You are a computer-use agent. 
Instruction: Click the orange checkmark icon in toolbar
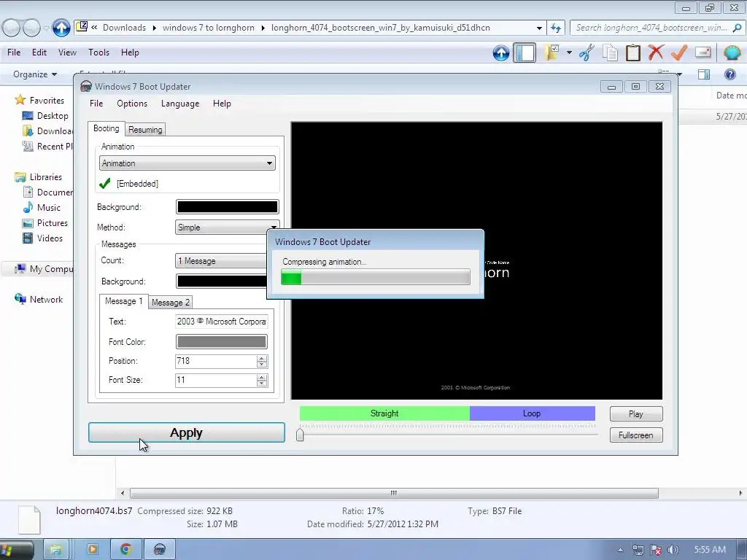pos(679,52)
